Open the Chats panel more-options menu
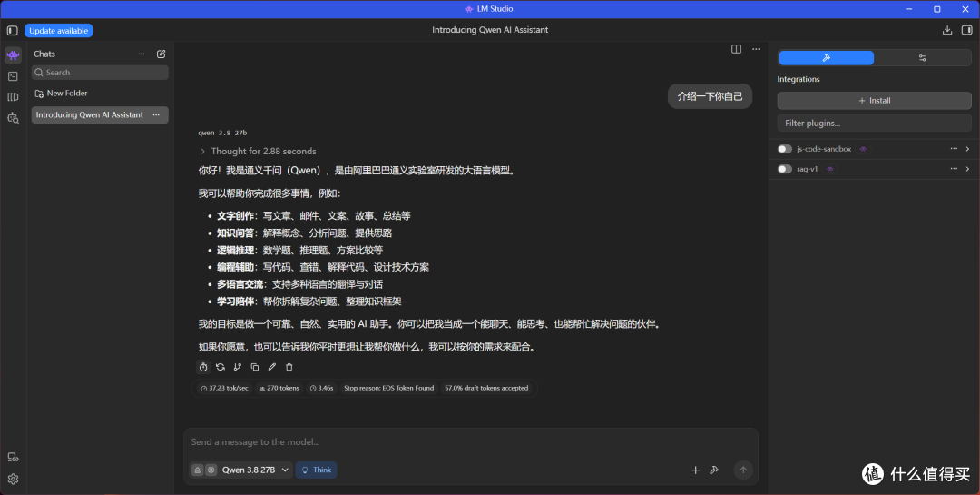This screenshot has width=980, height=495. click(142, 54)
